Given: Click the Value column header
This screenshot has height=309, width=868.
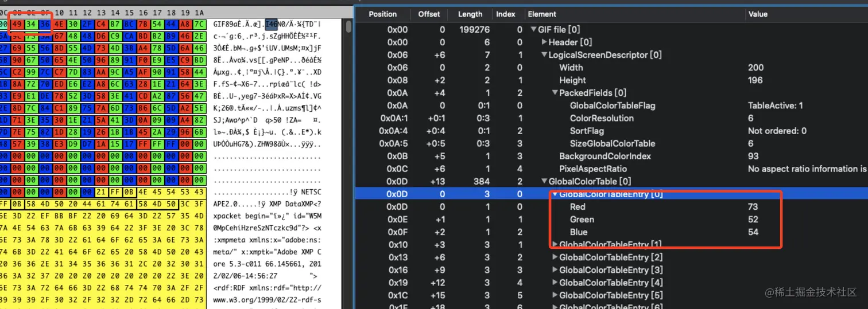Looking at the screenshot, I should point(758,14).
